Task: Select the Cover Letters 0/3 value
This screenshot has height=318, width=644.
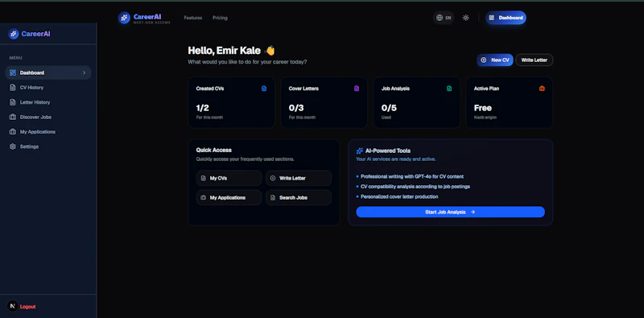Action: [x=296, y=108]
